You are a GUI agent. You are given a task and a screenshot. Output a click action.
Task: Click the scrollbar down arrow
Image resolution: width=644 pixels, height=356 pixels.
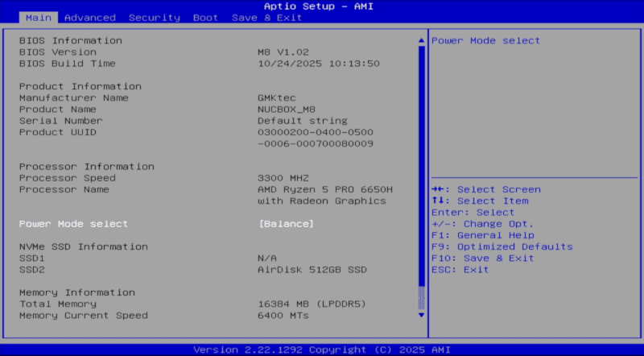(420, 315)
